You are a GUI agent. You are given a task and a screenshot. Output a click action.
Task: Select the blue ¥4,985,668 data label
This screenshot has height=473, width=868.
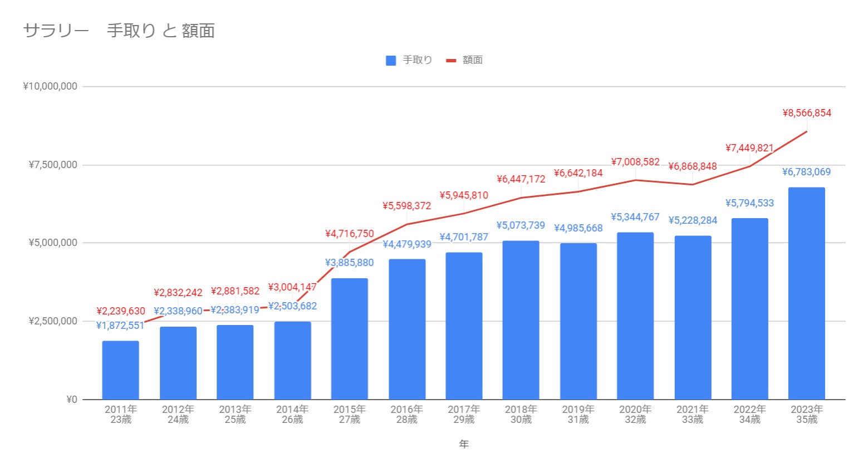578,228
